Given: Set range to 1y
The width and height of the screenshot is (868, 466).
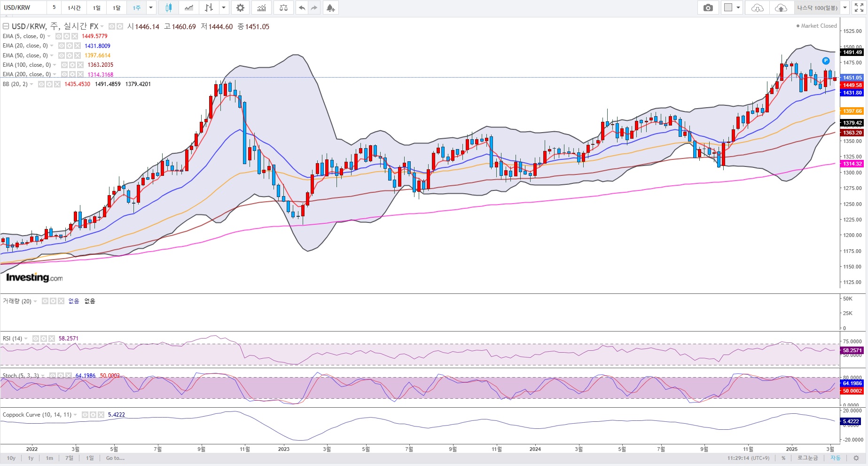Looking at the screenshot, I should click(31, 458).
